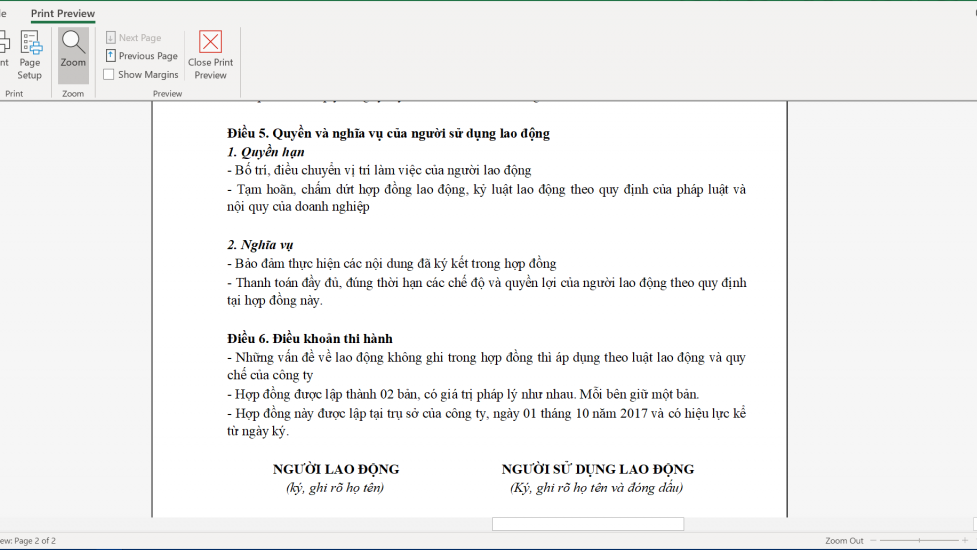The height and width of the screenshot is (550, 977).
Task: Click line 'Hợp đồng được lập thành 02 bản'
Action: [463, 394]
